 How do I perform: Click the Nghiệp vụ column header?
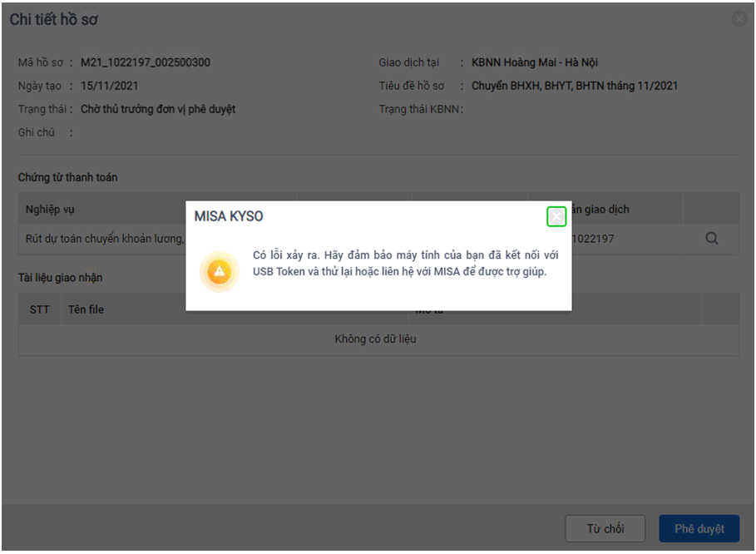50,210
